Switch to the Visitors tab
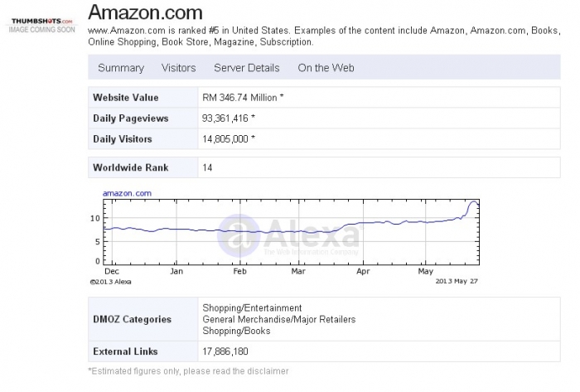 click(179, 68)
